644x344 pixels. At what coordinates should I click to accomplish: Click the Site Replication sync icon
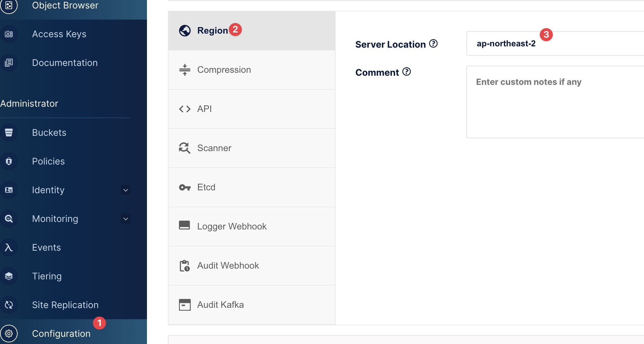pos(9,305)
